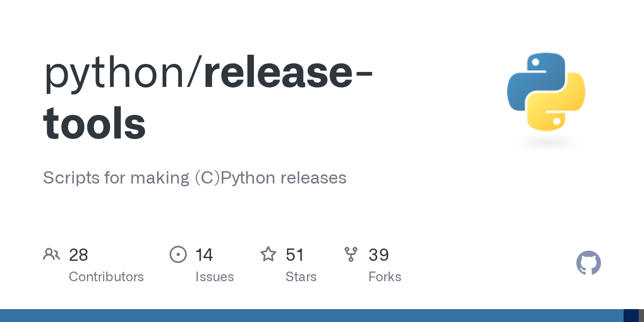
Task: Click the GitHub Octocat logo
Action: click(x=589, y=263)
